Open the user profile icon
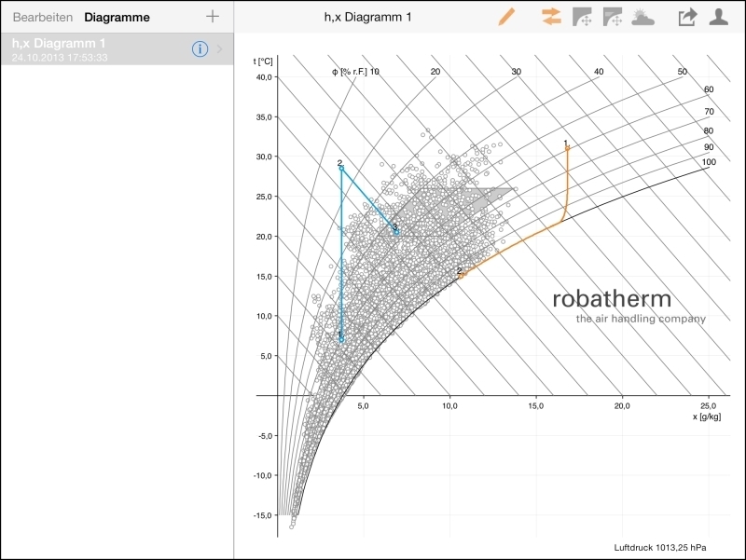746x560 pixels. pos(718,17)
